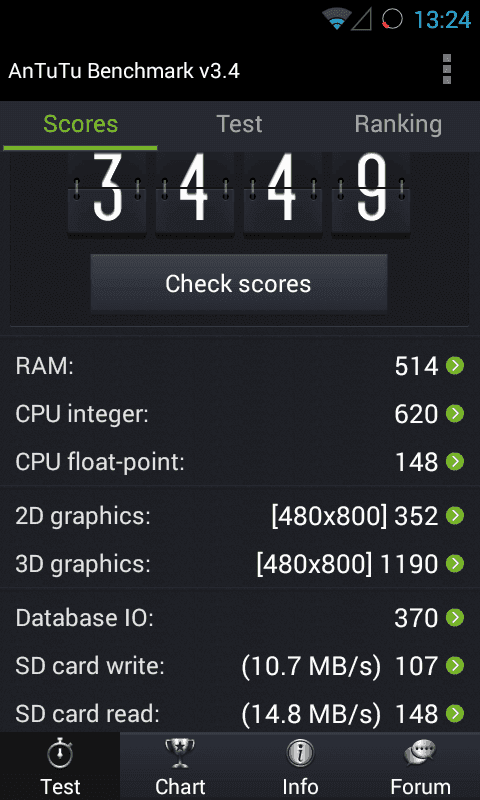Open Database IO details arrow
Viewport: 480px width, 800px height.
pyautogui.click(x=455, y=618)
